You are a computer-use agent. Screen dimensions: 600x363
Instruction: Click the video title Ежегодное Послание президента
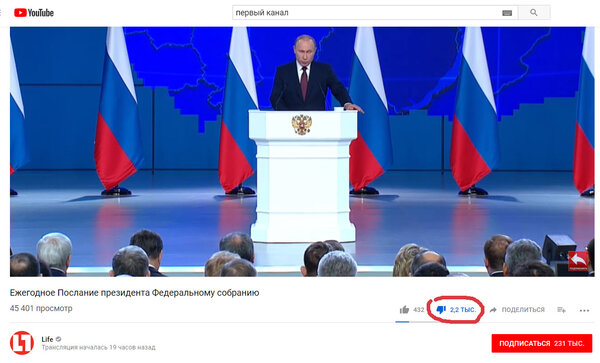[134, 293]
